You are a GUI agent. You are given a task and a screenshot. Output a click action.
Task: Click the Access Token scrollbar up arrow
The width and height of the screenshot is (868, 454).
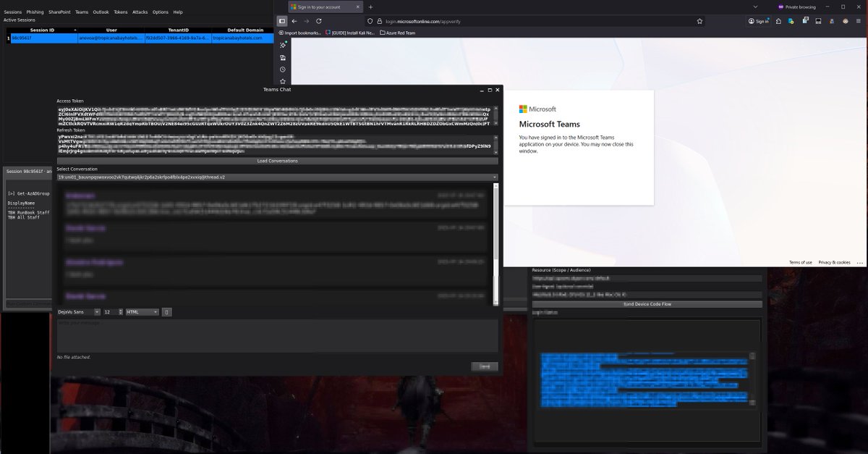[x=495, y=109]
